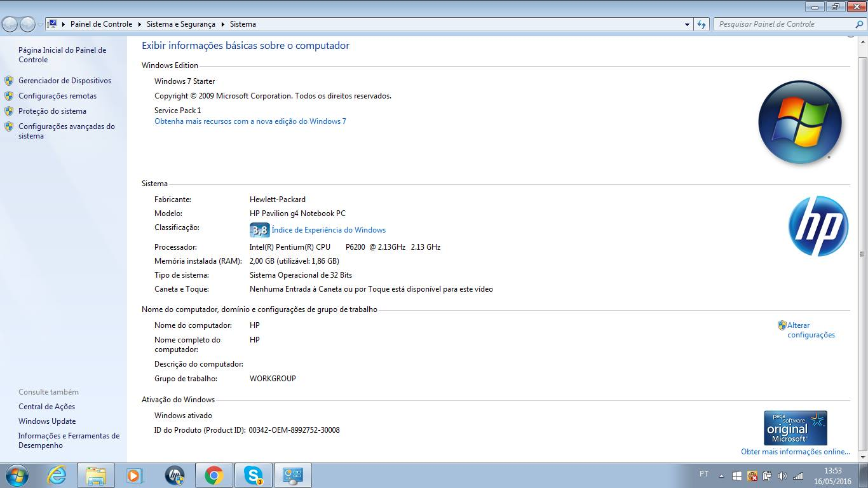Click Sistema e Segurança breadcrumb
Viewport: 868px width, 488px height.
point(180,24)
